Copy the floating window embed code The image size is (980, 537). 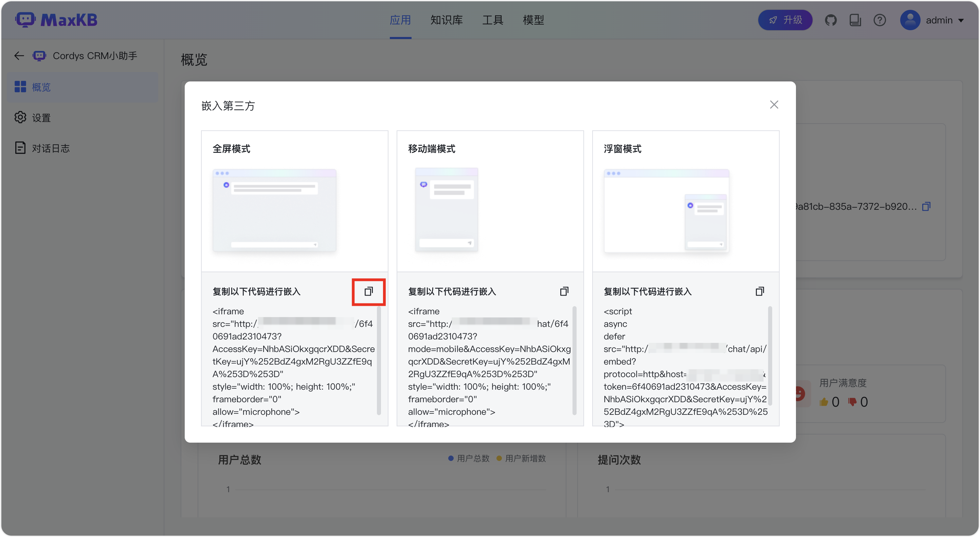(x=759, y=292)
